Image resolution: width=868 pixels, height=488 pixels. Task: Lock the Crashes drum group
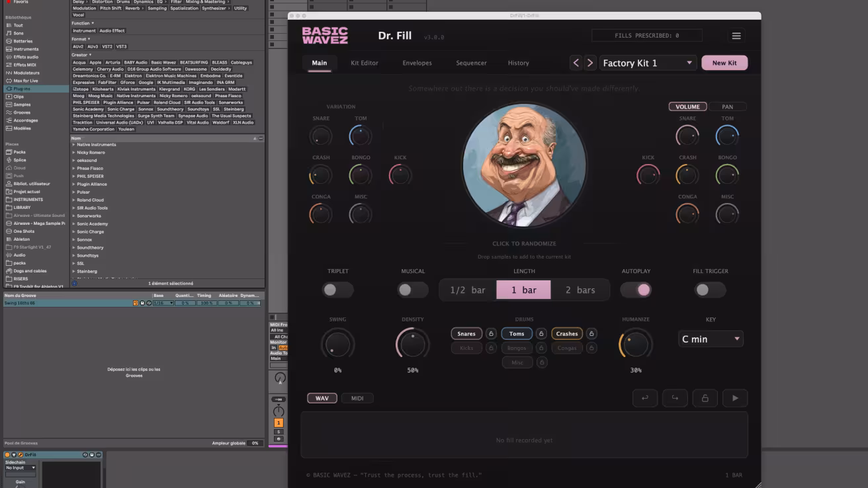tap(591, 334)
